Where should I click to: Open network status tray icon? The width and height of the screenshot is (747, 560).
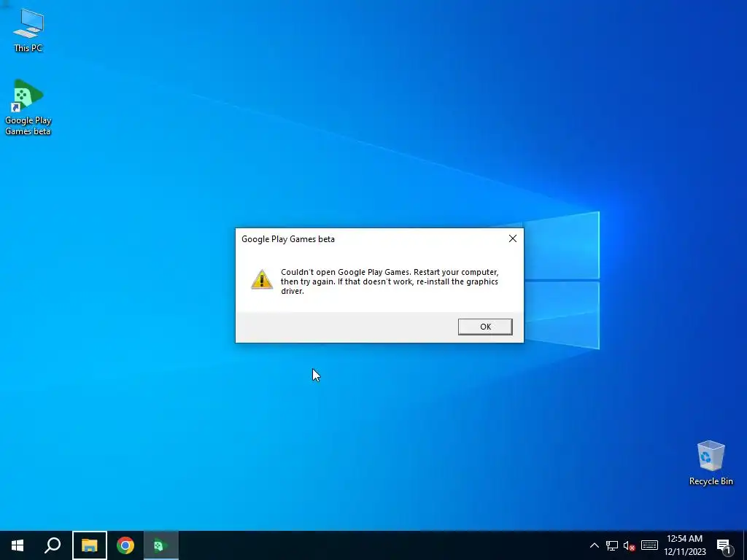[x=612, y=545]
